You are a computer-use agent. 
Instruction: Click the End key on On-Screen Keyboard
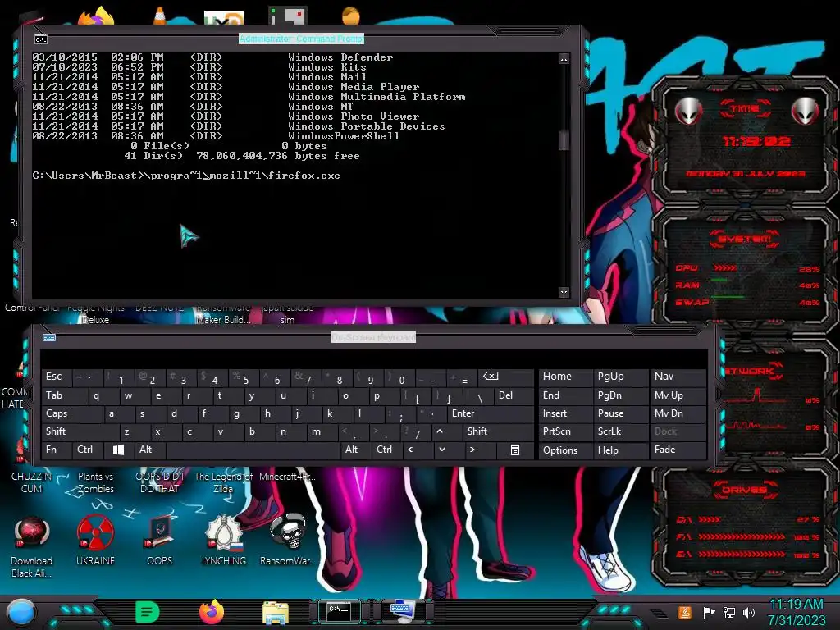pos(565,396)
